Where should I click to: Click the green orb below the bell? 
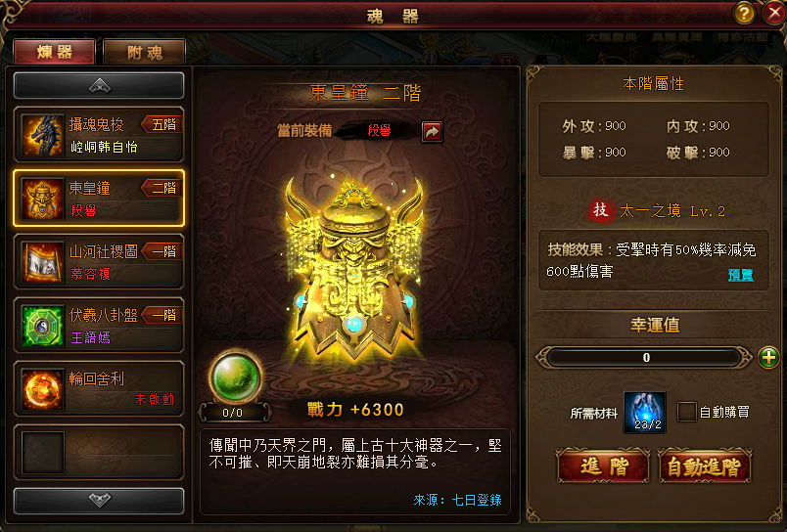pyautogui.click(x=235, y=377)
